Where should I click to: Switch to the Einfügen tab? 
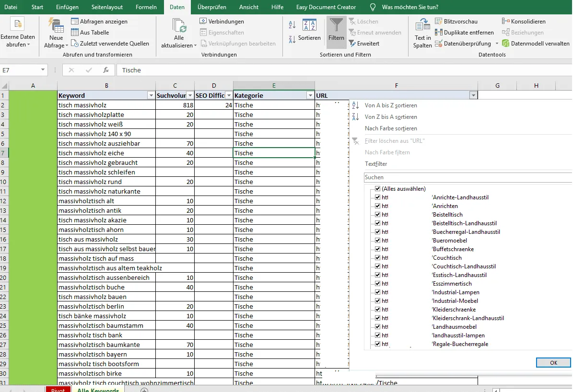pos(67,7)
